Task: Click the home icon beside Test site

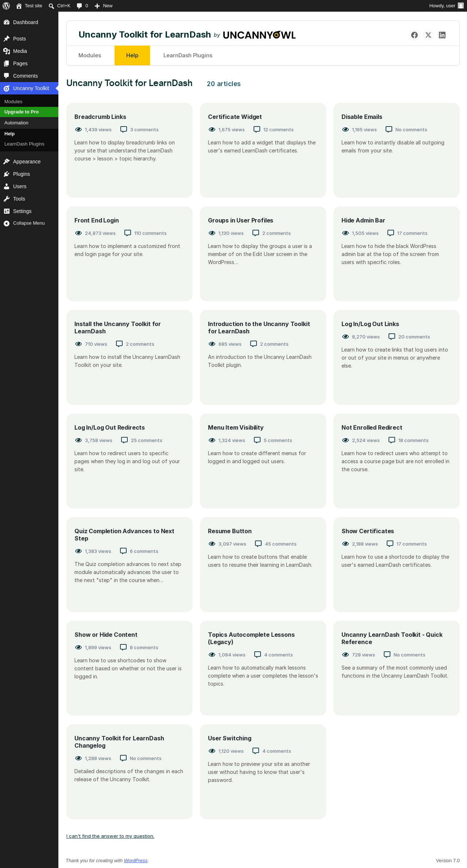Action: [19, 6]
